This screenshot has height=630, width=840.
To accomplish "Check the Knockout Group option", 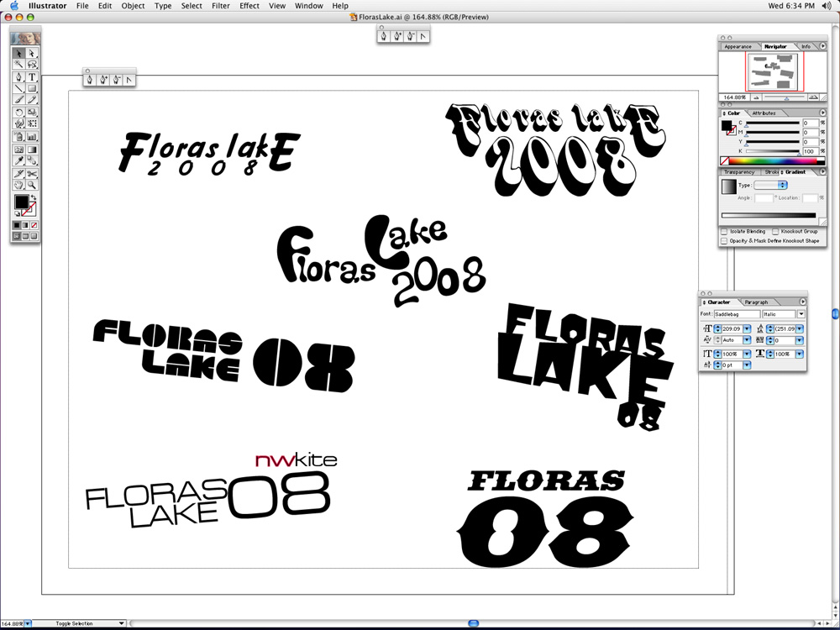I will pyautogui.click(x=775, y=231).
